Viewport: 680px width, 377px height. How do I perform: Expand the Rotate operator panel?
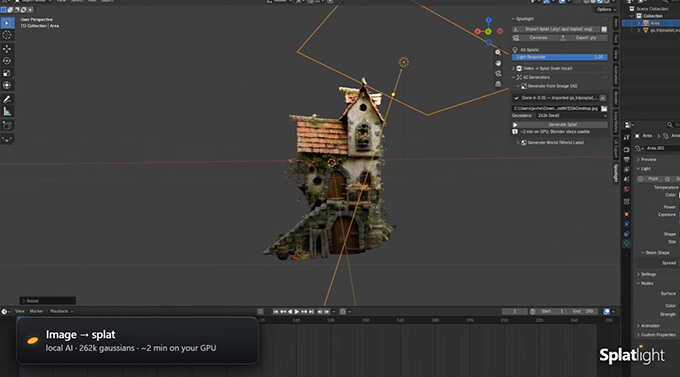click(x=48, y=301)
